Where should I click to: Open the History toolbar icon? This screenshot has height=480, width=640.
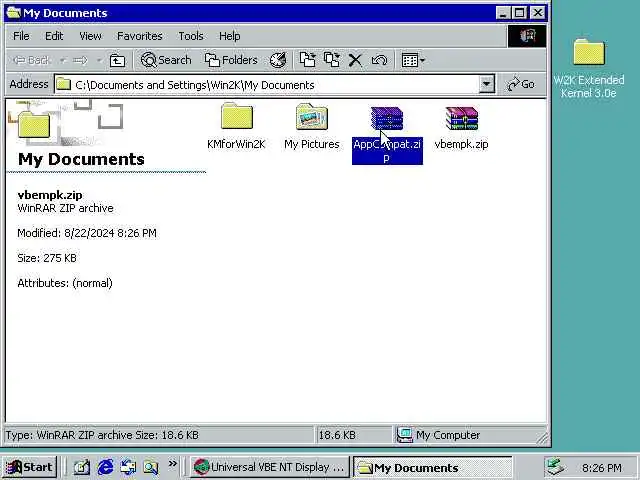(x=278, y=60)
